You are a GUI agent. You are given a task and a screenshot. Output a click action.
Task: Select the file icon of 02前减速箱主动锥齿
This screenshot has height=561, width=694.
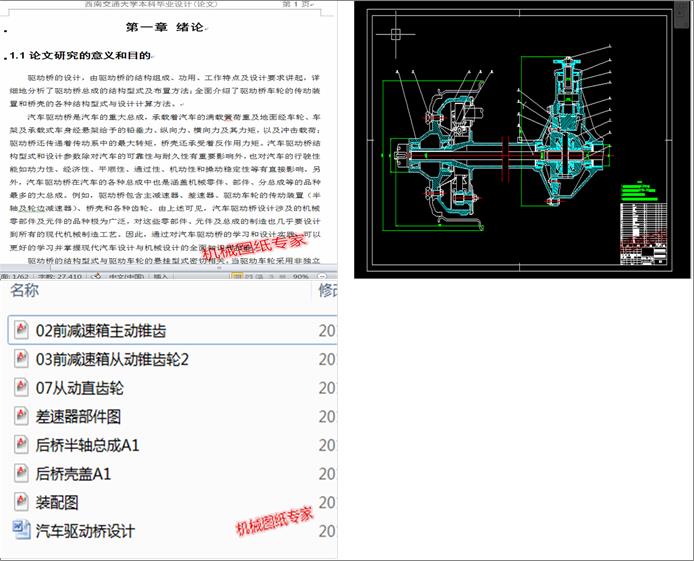pos(21,330)
